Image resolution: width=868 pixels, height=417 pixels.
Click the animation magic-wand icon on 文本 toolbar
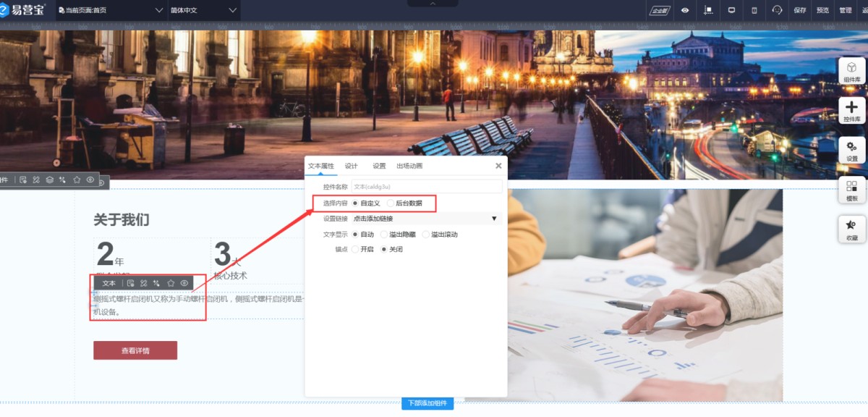point(157,283)
